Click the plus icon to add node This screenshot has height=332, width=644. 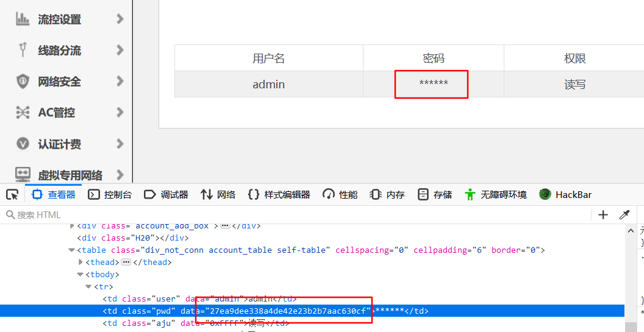[x=603, y=214]
